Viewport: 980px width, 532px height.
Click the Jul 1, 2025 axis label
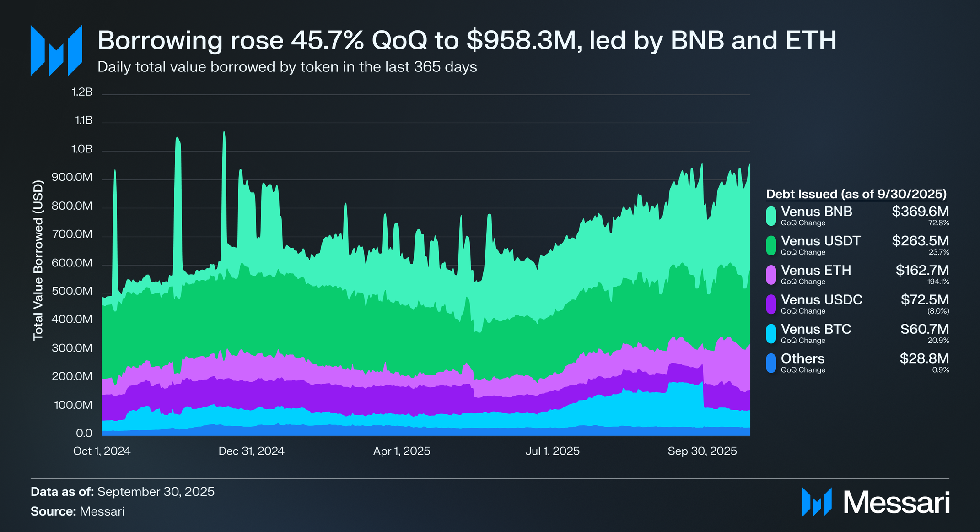point(552,451)
